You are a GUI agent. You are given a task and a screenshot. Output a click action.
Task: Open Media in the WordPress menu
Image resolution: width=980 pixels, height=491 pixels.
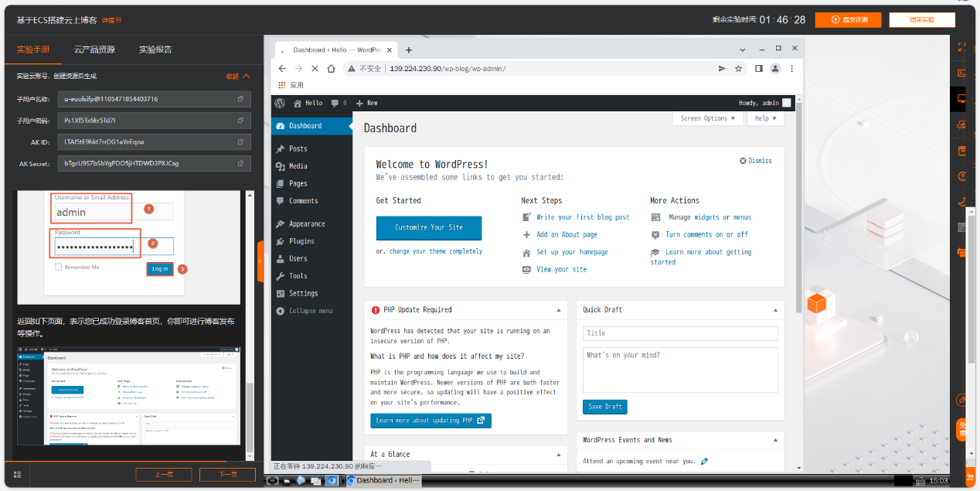coord(312,166)
